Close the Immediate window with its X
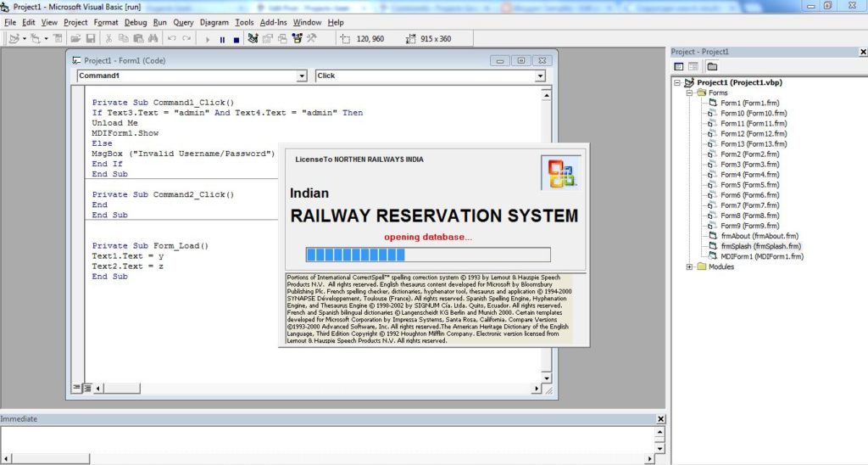The width and height of the screenshot is (868, 465). [x=660, y=419]
